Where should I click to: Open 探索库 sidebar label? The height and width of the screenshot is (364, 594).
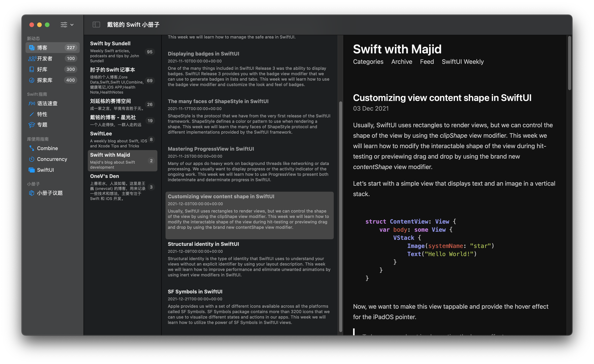45,80
